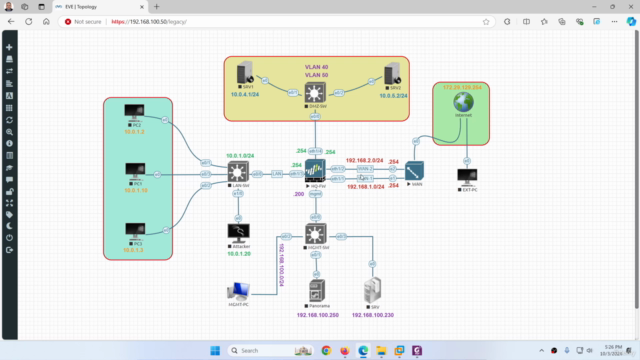The width and height of the screenshot is (640, 360).
Task: Go back with the browser back arrow
Action: [11, 22]
